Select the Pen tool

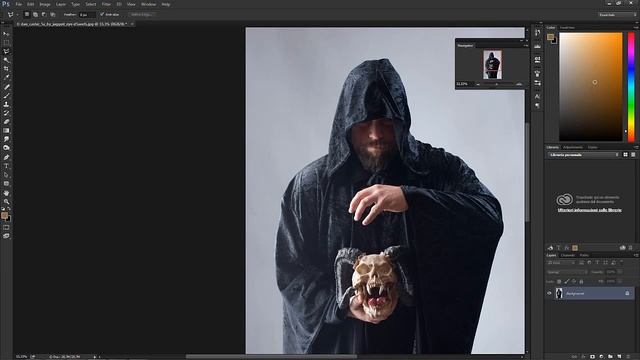(x=6, y=157)
